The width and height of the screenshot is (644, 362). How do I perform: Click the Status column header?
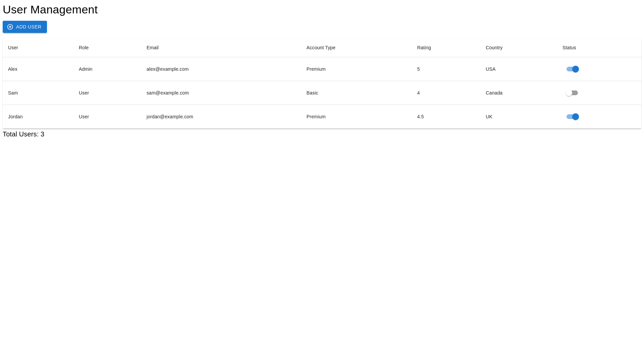pos(569,48)
